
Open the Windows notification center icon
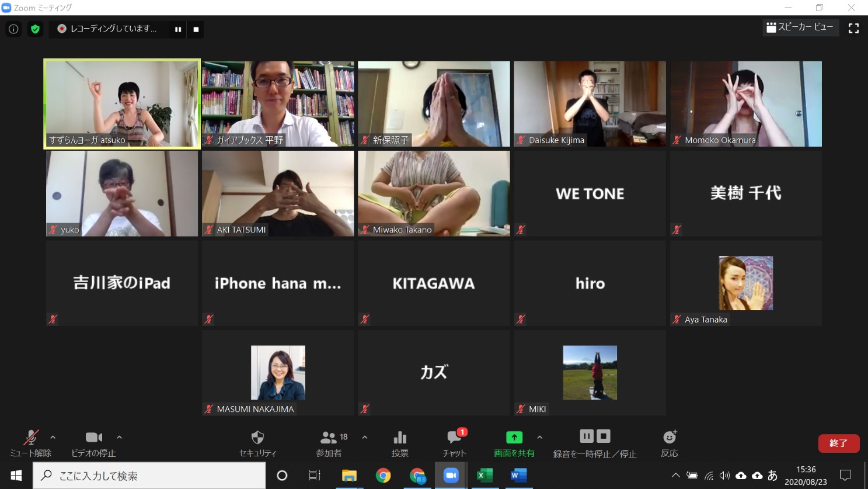pyautogui.click(x=845, y=476)
